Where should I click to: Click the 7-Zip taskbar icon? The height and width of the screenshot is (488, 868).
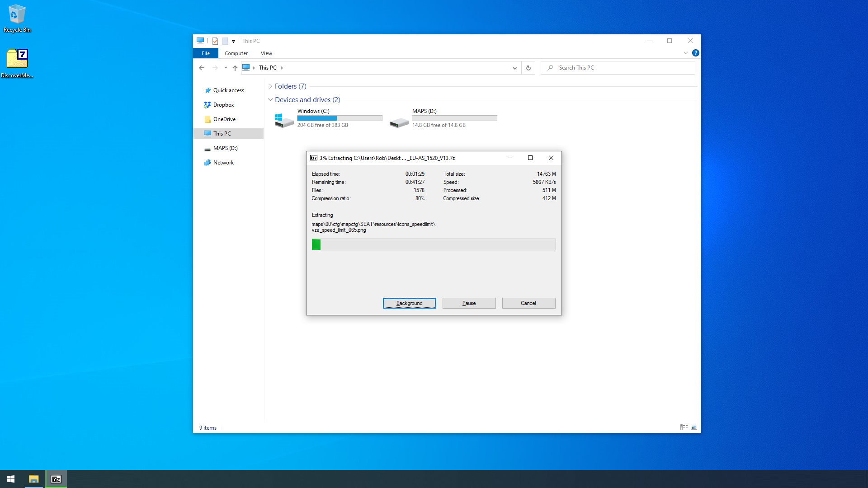[56, 479]
